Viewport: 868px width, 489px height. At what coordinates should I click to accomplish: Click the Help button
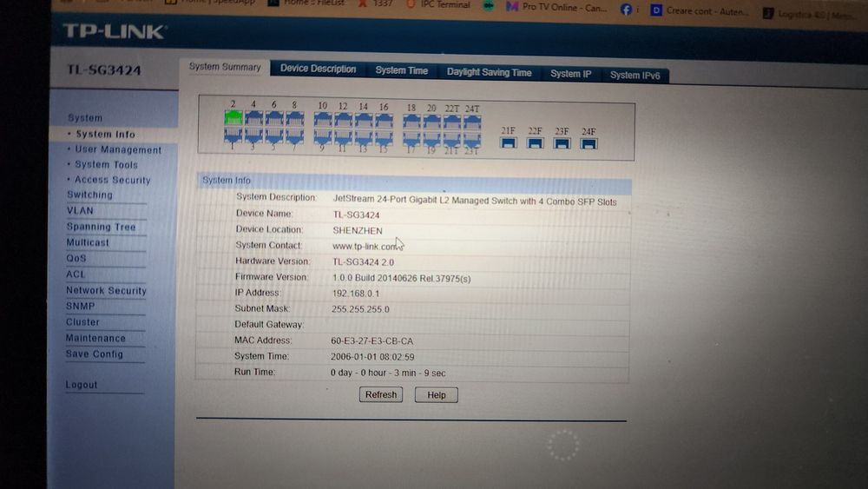pyautogui.click(x=437, y=395)
